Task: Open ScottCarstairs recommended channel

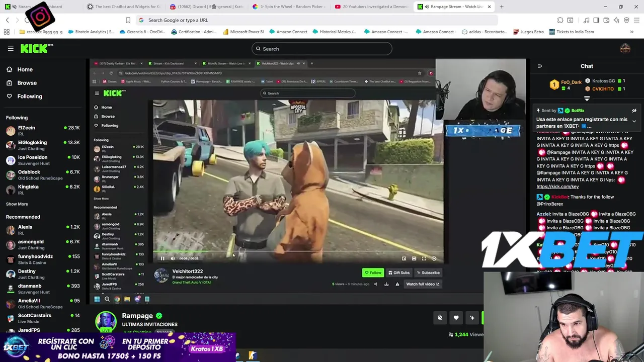Action: 43,318
